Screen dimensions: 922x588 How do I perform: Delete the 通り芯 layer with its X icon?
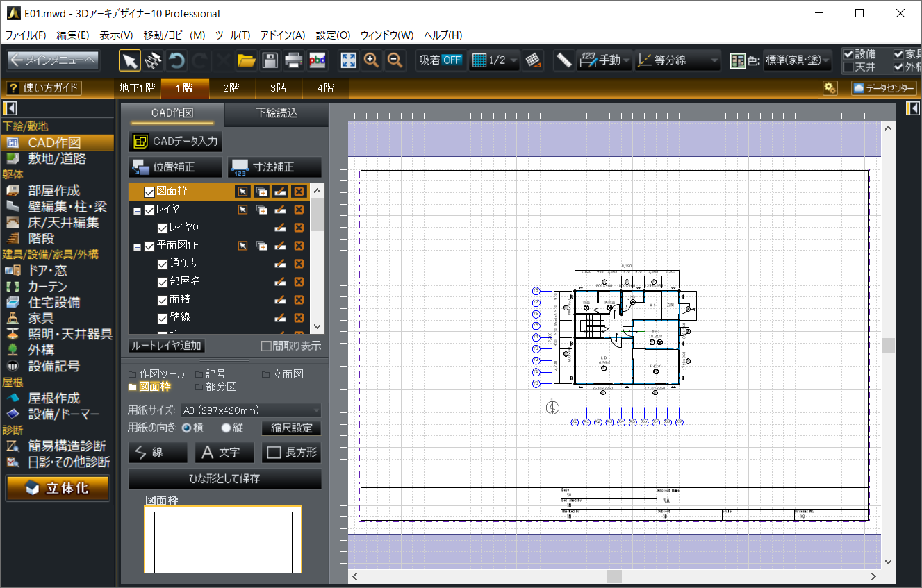(299, 264)
